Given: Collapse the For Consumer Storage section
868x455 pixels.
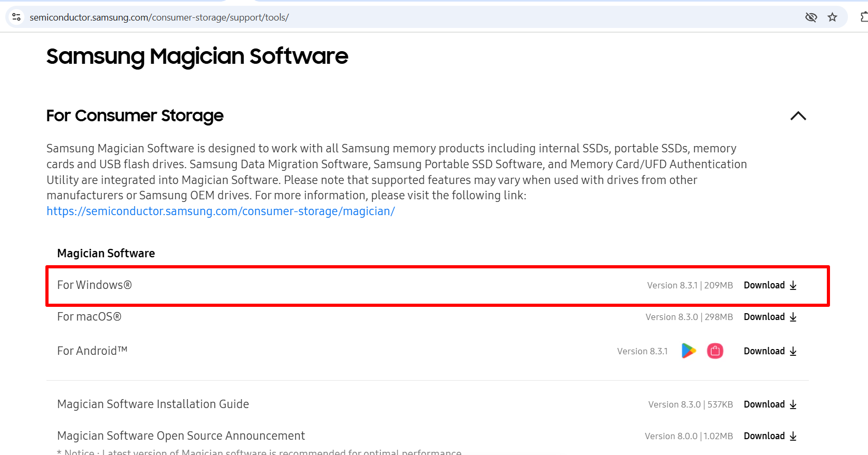Looking at the screenshot, I should point(798,116).
